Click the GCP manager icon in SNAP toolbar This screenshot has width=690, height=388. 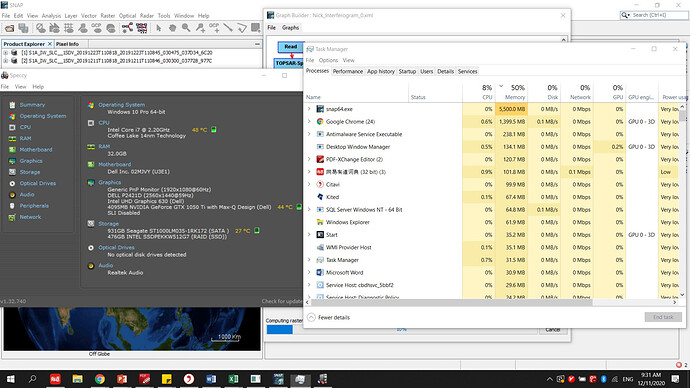(x=97, y=28)
